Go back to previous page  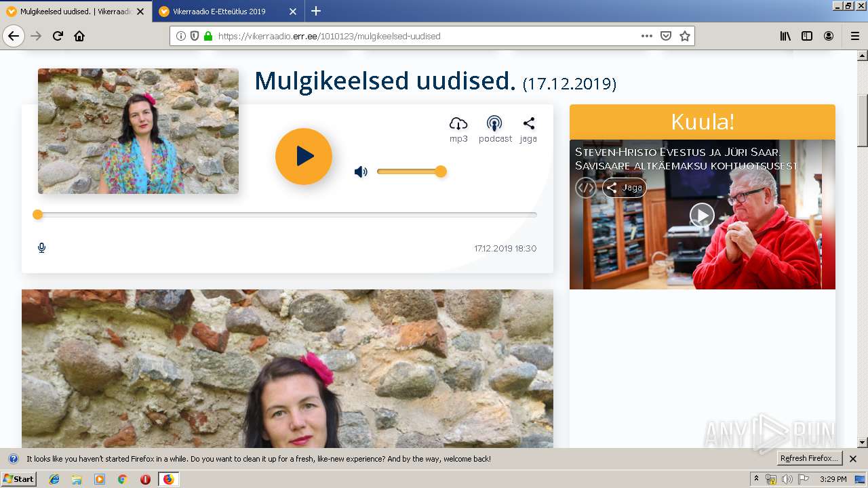click(14, 37)
